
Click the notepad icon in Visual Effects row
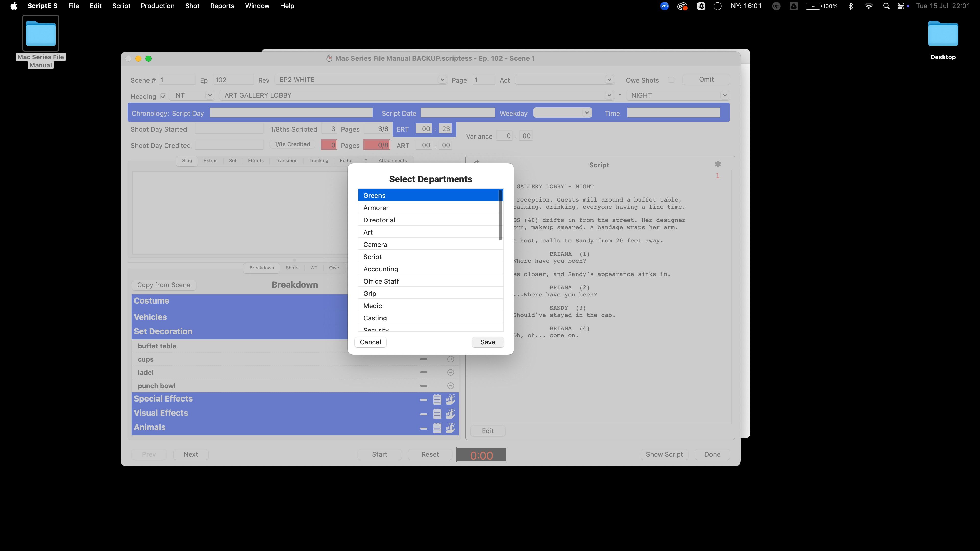437,413
